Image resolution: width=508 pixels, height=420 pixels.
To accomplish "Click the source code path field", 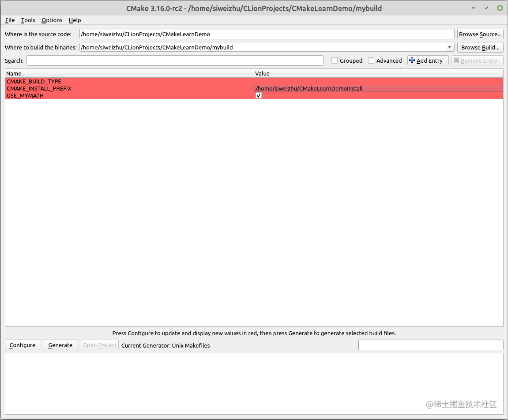I will point(267,34).
